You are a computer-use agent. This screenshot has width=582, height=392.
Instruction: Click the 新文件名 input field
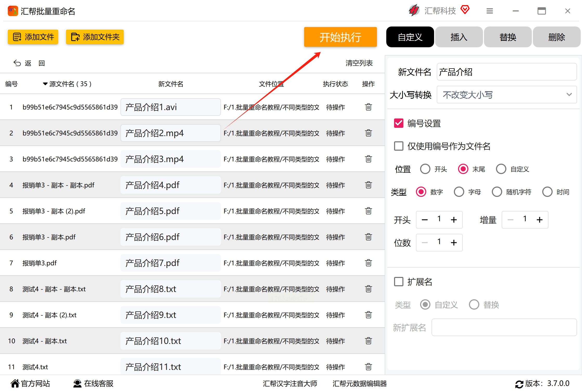tap(506, 72)
